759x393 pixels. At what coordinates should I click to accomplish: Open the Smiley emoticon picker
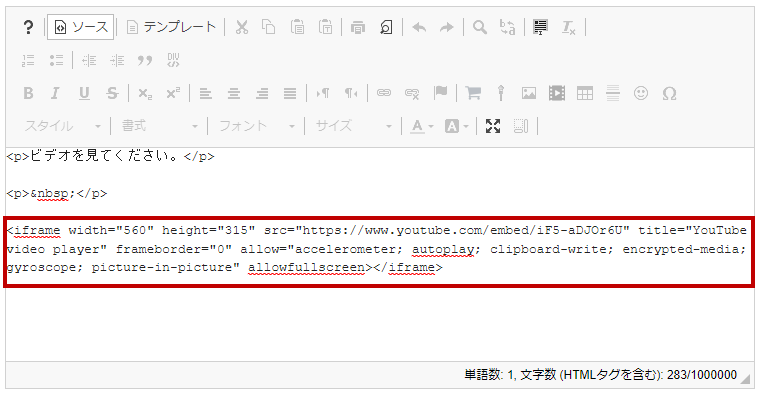click(641, 93)
